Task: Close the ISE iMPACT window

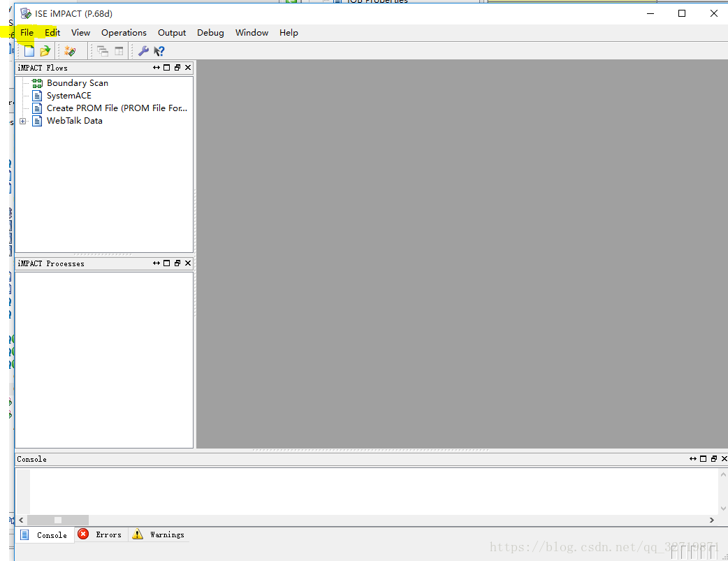Action: tap(713, 13)
